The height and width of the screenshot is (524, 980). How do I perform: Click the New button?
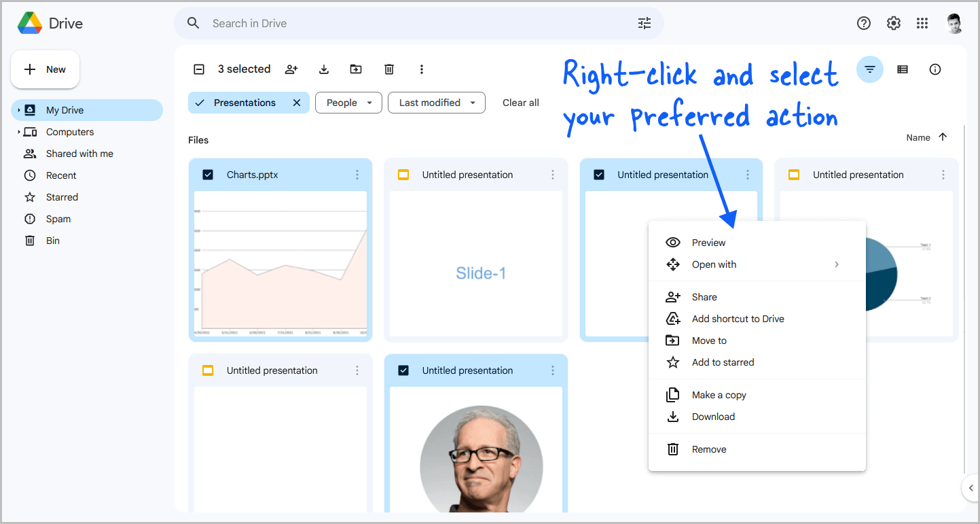[x=45, y=69]
